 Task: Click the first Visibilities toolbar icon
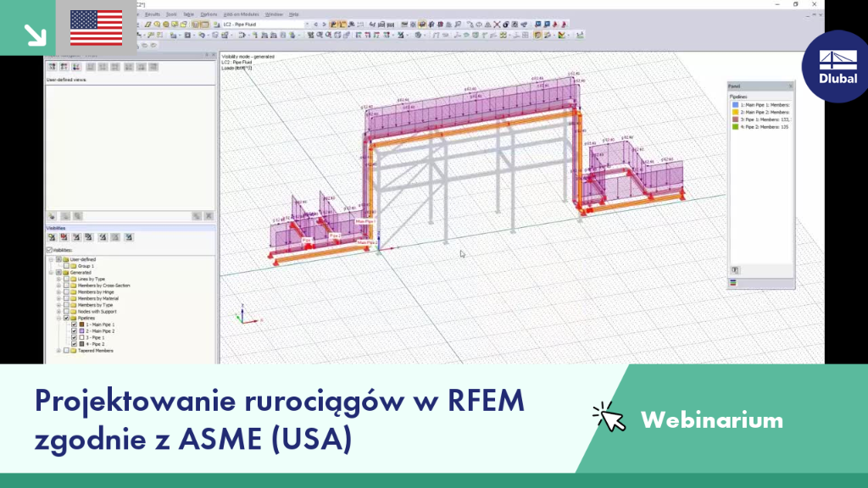52,237
